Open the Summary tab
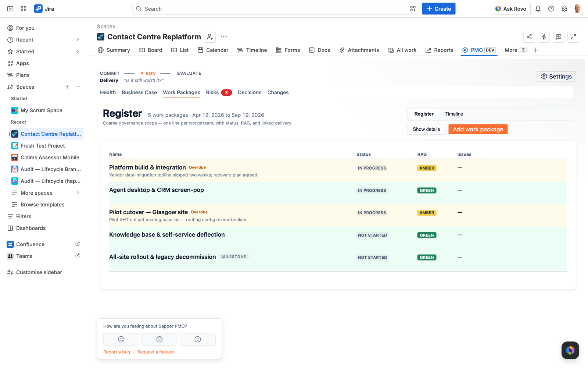 114,50
